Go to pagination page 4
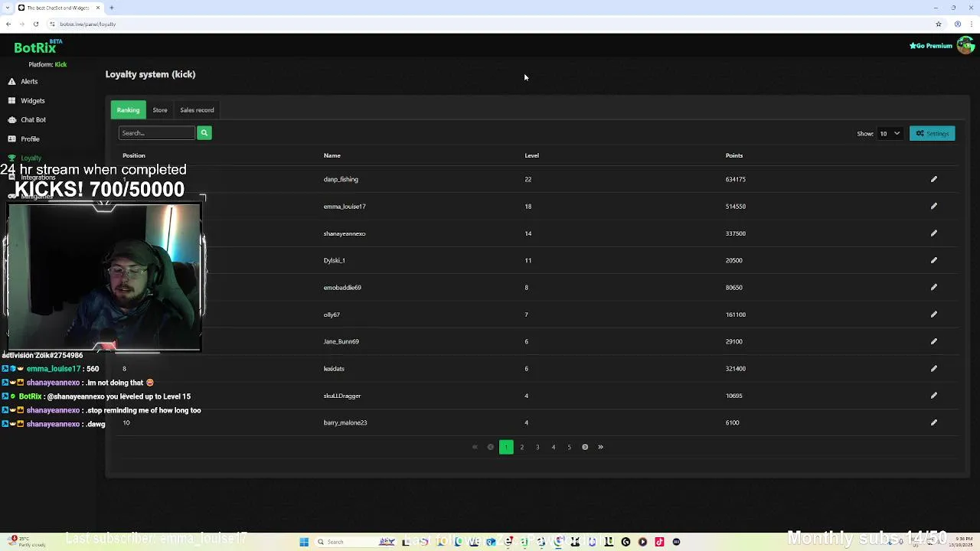This screenshot has width=980, height=551. point(554,447)
